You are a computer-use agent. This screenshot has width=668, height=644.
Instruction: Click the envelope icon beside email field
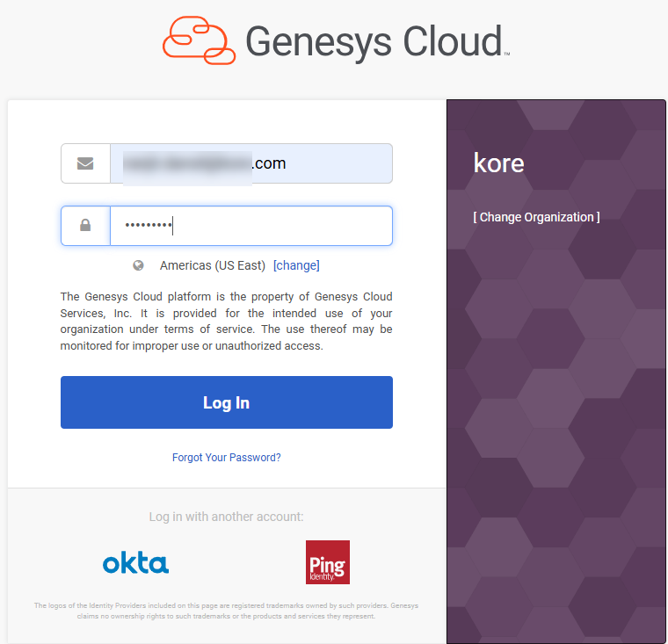tap(85, 163)
